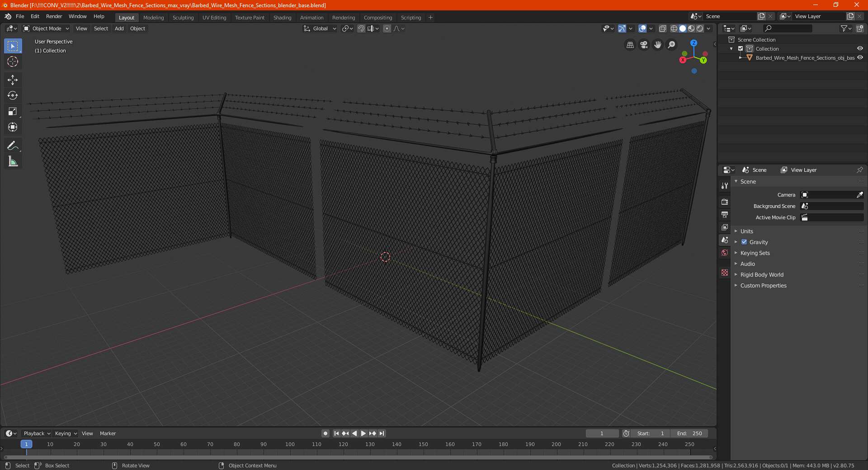868x470 pixels.
Task: Toggle the Gravity checkbox
Action: pos(744,242)
